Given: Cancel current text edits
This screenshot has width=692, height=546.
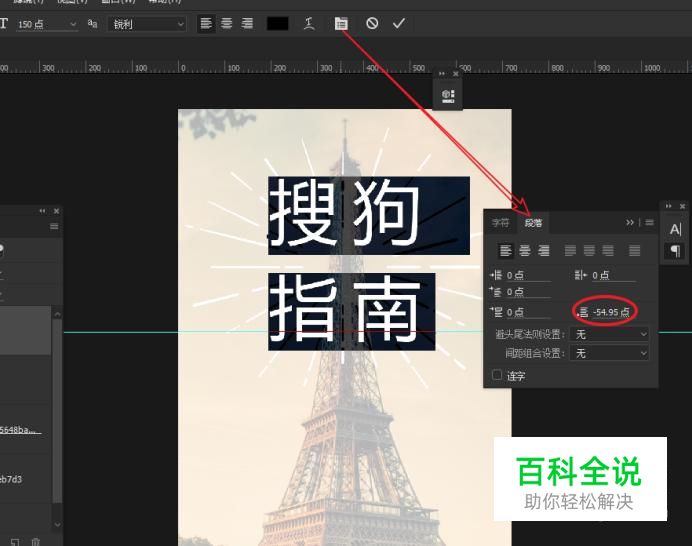Looking at the screenshot, I should pyautogui.click(x=372, y=23).
